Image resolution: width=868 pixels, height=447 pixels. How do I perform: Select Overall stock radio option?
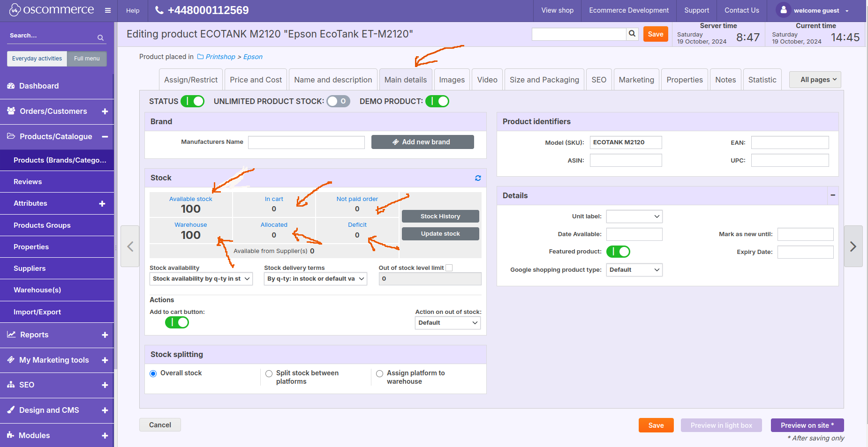point(153,373)
